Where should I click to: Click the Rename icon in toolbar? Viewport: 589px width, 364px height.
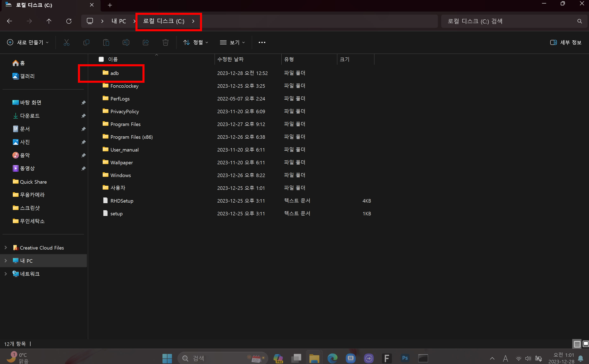point(126,42)
